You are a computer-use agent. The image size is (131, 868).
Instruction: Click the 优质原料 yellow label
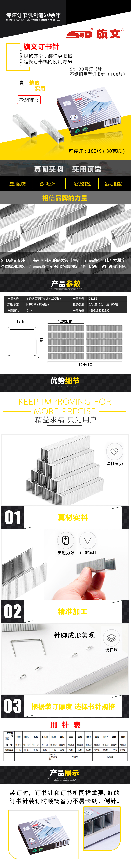[17, 184]
